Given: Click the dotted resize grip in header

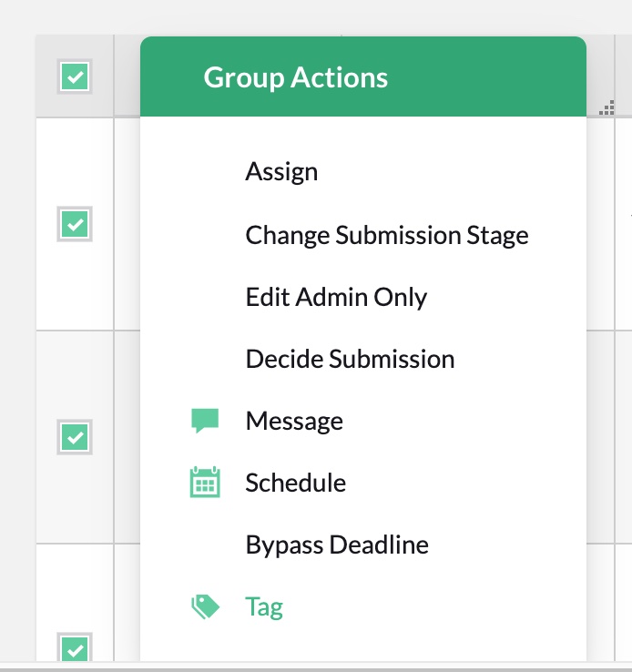Looking at the screenshot, I should pyautogui.click(x=607, y=108).
